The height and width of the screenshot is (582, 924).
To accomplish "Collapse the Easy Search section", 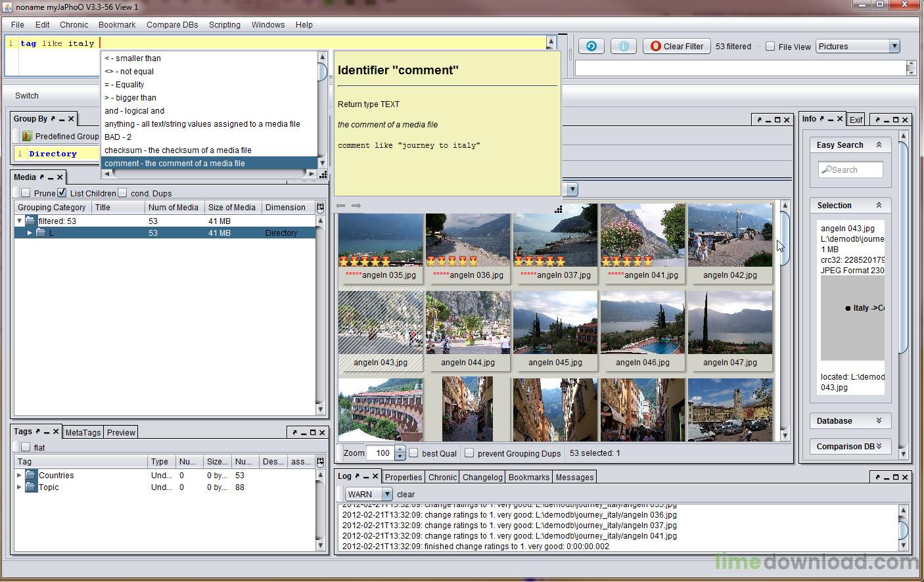I will (879, 145).
